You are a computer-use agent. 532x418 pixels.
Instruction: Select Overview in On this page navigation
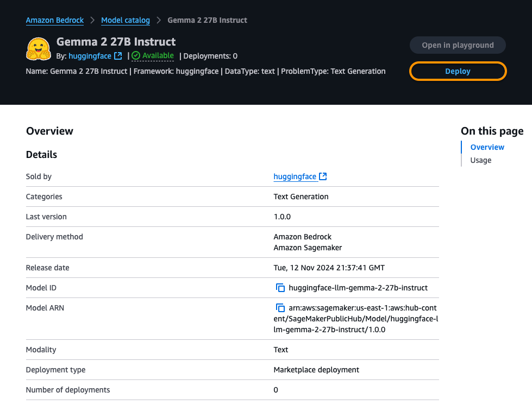(x=487, y=147)
